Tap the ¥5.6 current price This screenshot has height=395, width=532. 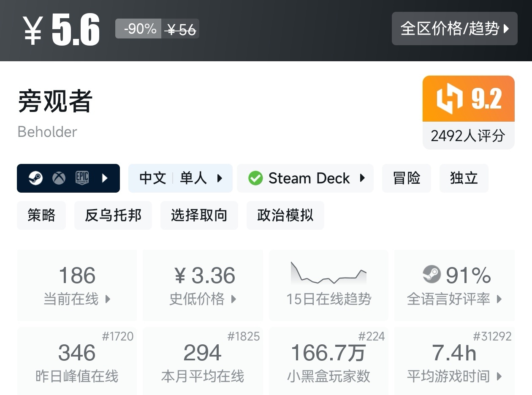tap(61, 29)
